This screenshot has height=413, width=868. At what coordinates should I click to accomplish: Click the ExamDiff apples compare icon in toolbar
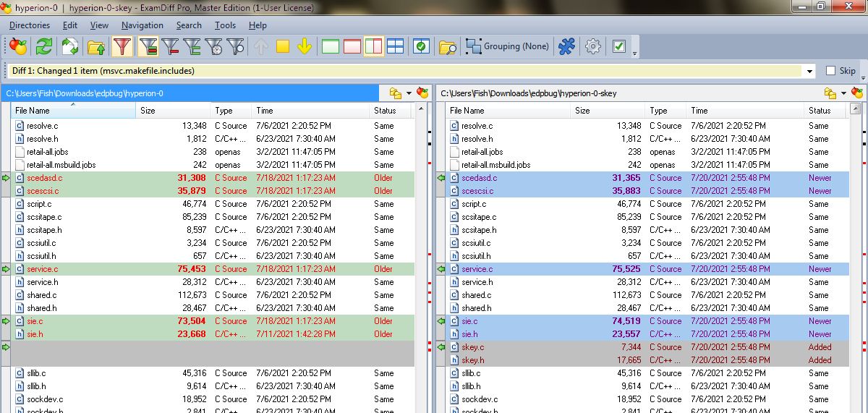click(17, 47)
